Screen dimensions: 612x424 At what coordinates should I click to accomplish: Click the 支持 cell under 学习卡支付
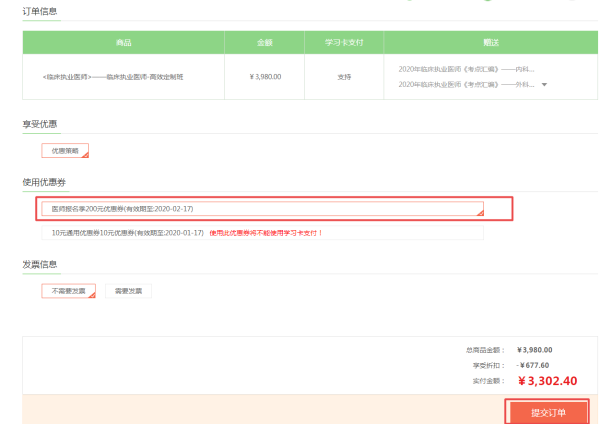342,76
